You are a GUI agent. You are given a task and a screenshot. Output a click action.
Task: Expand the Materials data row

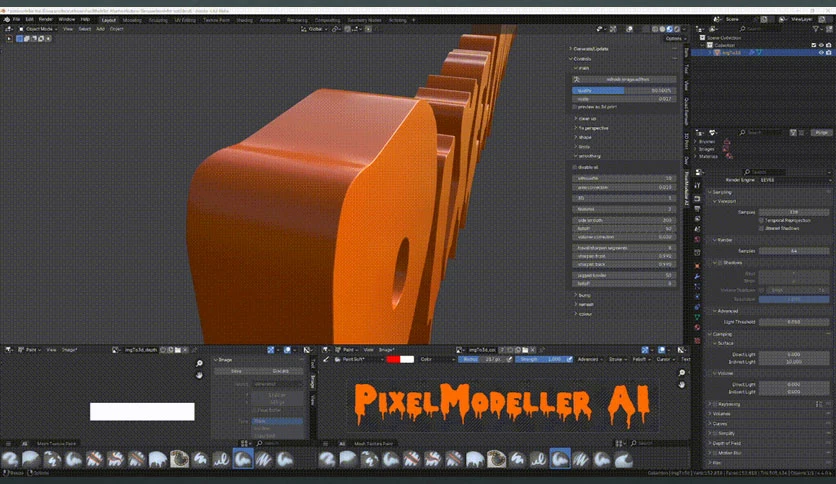(695, 157)
